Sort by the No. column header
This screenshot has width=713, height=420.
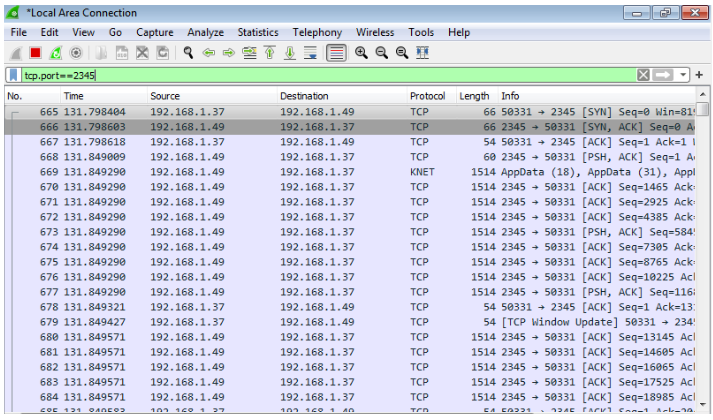coord(33,96)
